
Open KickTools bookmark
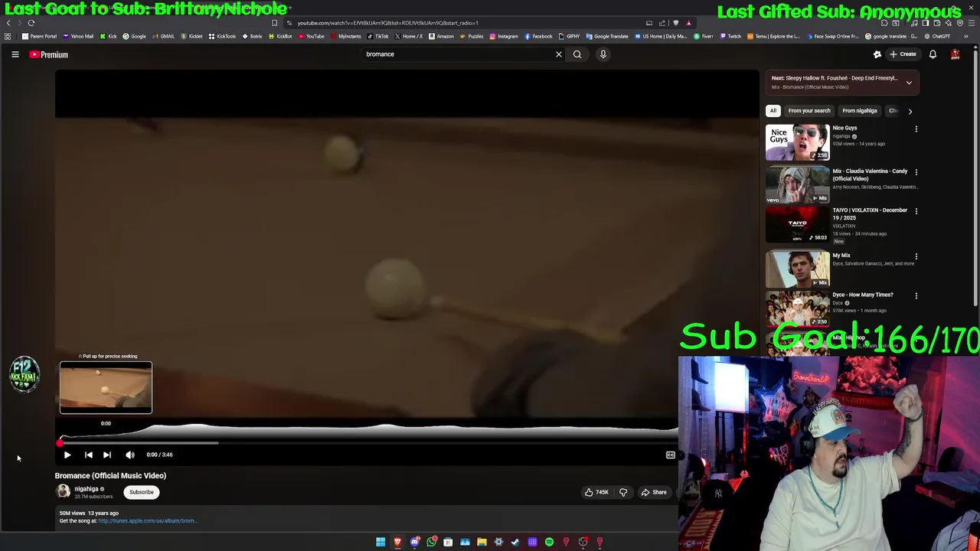pyautogui.click(x=223, y=36)
